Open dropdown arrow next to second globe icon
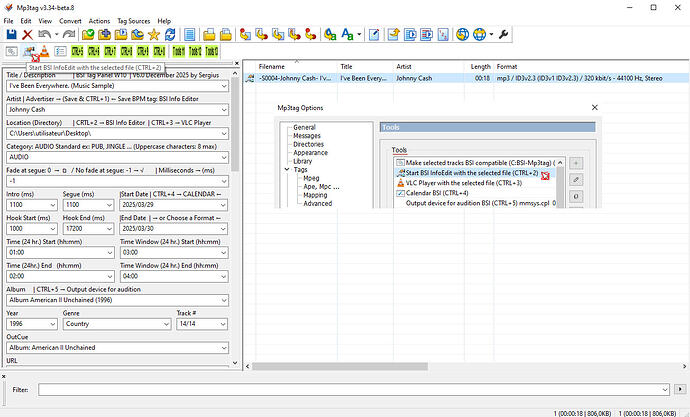This screenshot has width=690, height=417. [491, 34]
